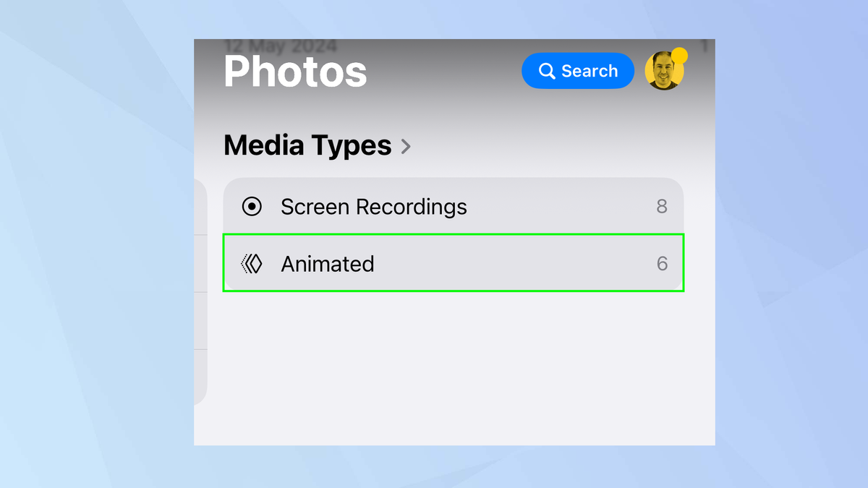Click the Animated item count of 6
The width and height of the screenshot is (868, 488).
(x=661, y=264)
